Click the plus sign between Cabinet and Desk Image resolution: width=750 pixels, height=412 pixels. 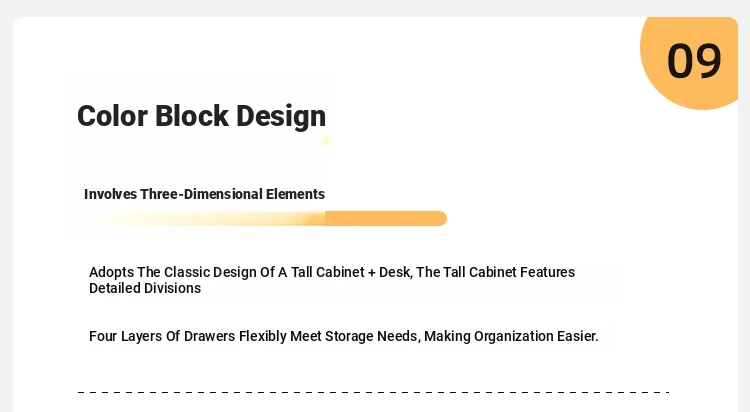(x=372, y=273)
